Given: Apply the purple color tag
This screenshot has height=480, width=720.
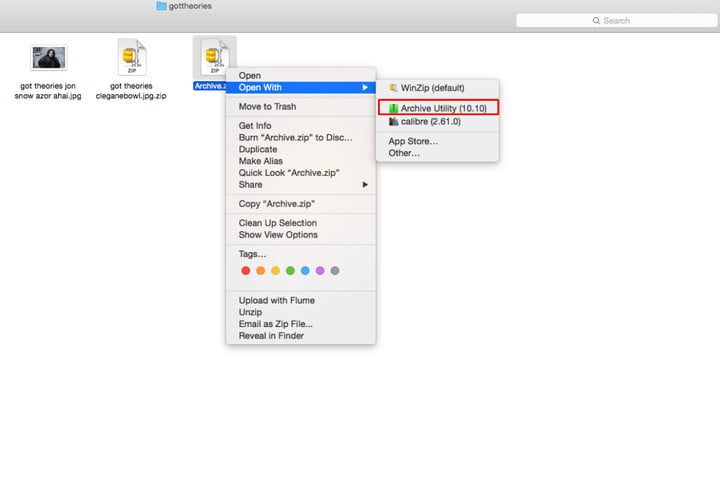Looking at the screenshot, I should (x=320, y=270).
